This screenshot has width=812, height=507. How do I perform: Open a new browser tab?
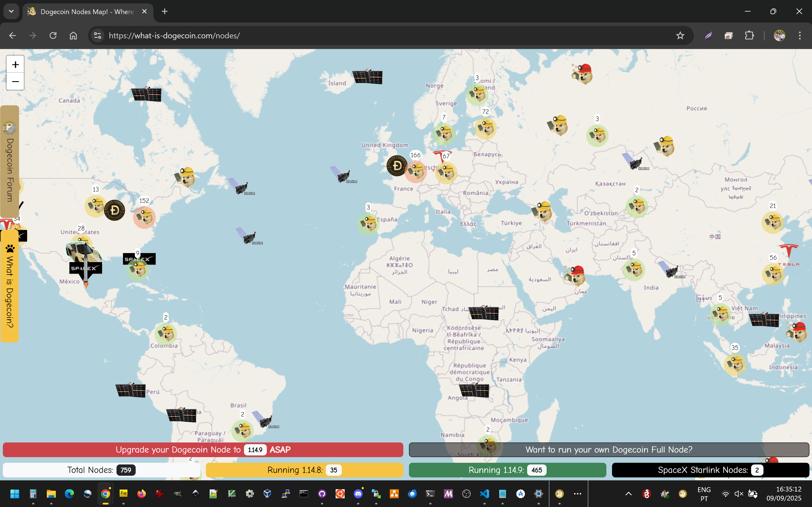click(x=164, y=11)
